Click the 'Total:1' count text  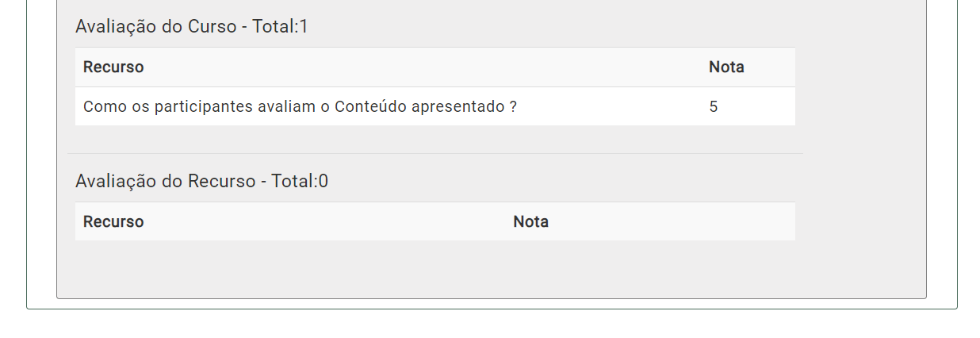tap(281, 26)
